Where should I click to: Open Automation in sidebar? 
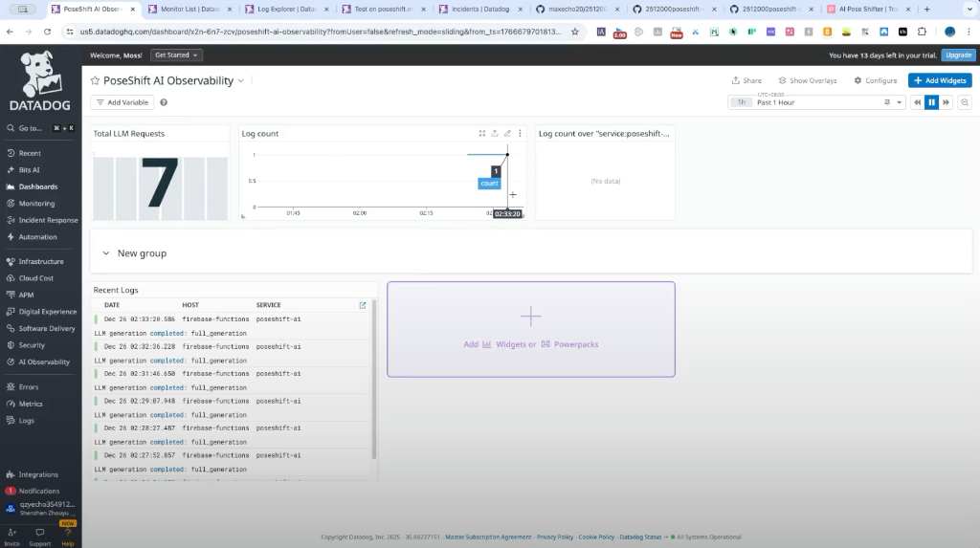tap(37, 237)
